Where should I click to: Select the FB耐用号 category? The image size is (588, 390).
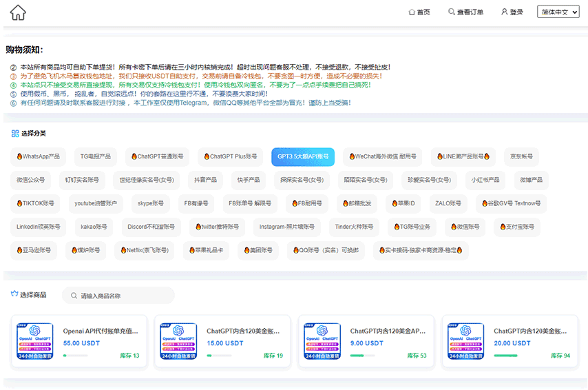[x=307, y=203]
